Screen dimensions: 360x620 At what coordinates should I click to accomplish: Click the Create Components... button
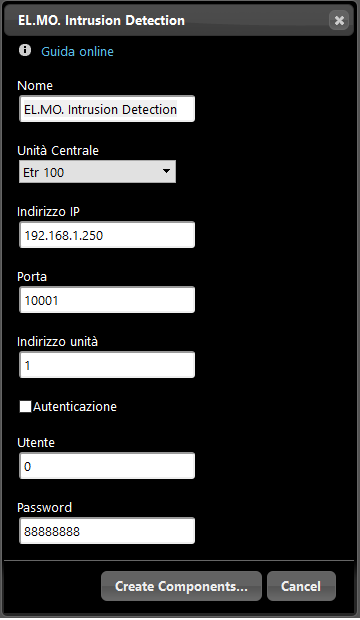coord(181,586)
